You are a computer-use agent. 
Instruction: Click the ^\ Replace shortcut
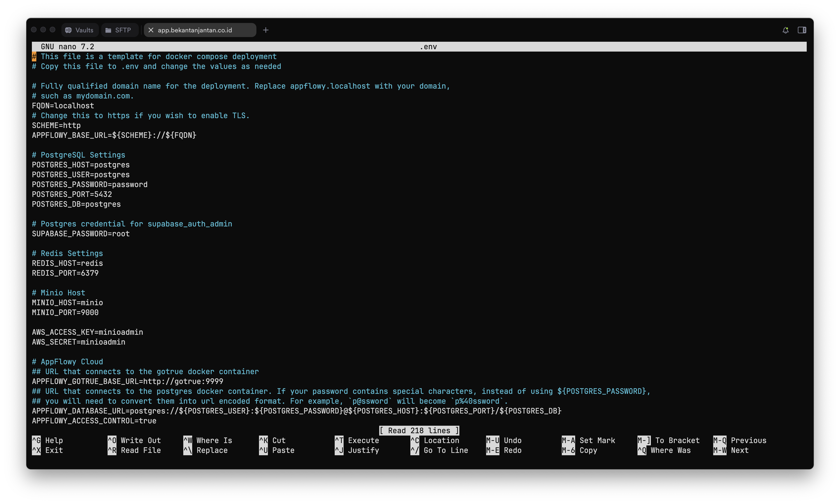[x=205, y=450]
